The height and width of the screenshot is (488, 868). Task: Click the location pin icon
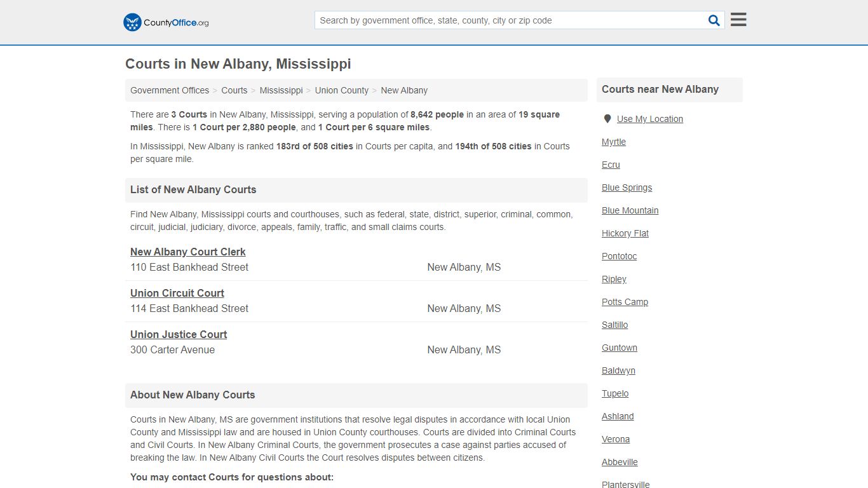pos(607,119)
